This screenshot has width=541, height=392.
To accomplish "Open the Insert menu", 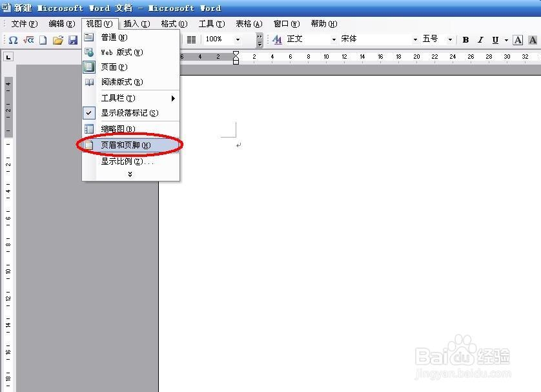I will click(x=137, y=24).
